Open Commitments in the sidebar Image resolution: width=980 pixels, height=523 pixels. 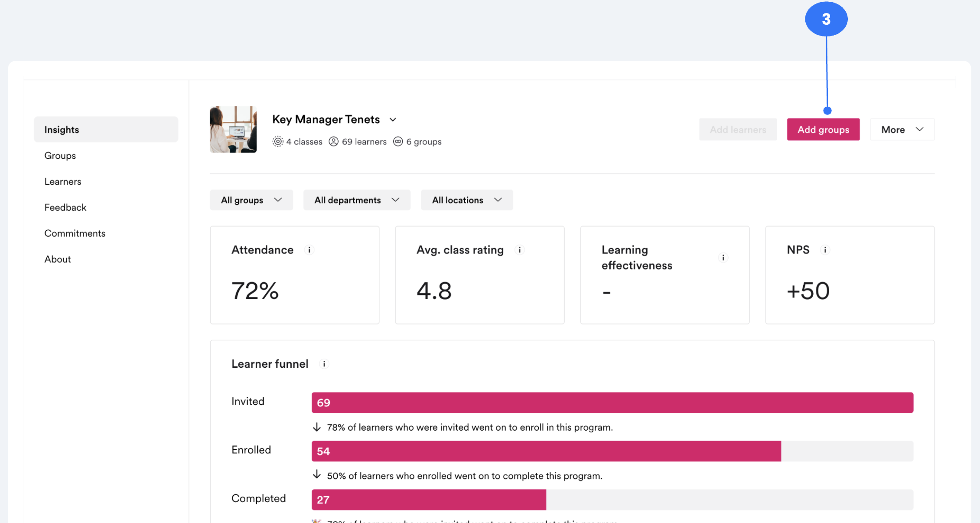75,233
